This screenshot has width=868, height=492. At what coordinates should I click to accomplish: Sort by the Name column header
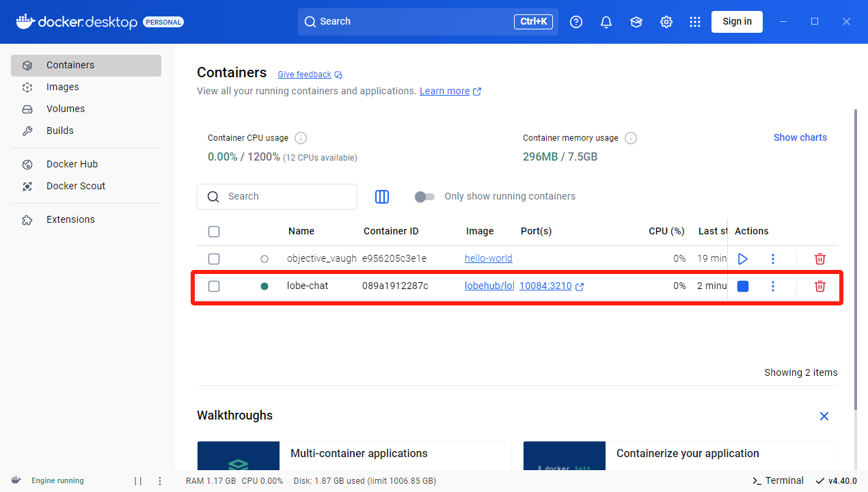click(x=301, y=232)
